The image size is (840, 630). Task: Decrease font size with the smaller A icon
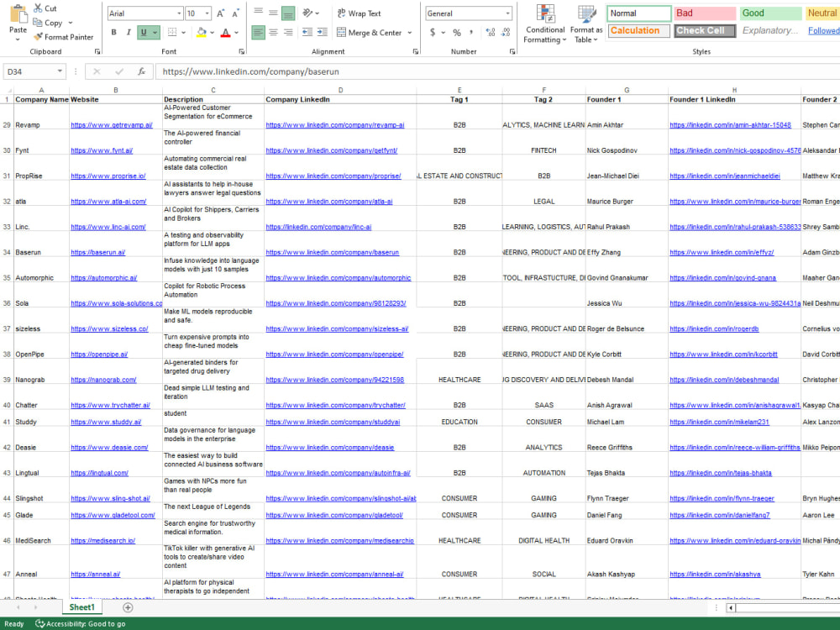[235, 13]
